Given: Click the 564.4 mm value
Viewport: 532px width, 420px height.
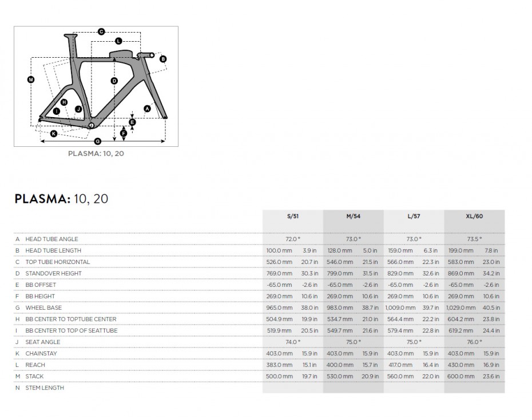Looking at the screenshot, I should (400, 319).
